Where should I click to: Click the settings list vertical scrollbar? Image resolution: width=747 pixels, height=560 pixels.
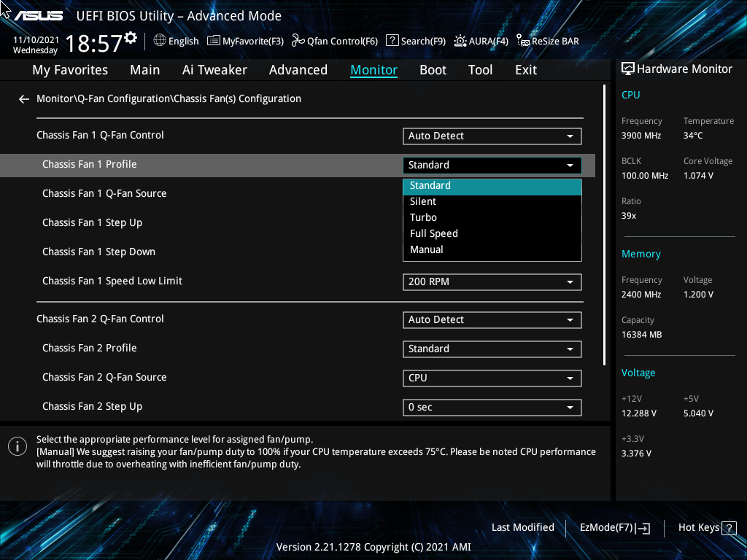604,225
